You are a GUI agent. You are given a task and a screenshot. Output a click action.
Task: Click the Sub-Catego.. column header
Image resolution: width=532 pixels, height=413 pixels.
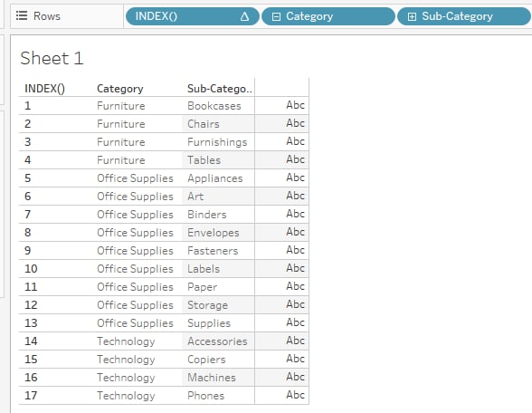[x=220, y=89]
